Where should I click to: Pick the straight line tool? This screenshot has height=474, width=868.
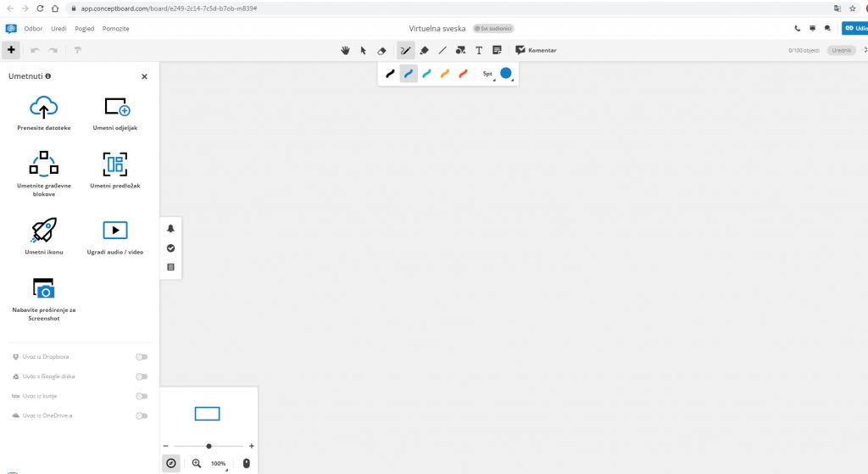442,50
